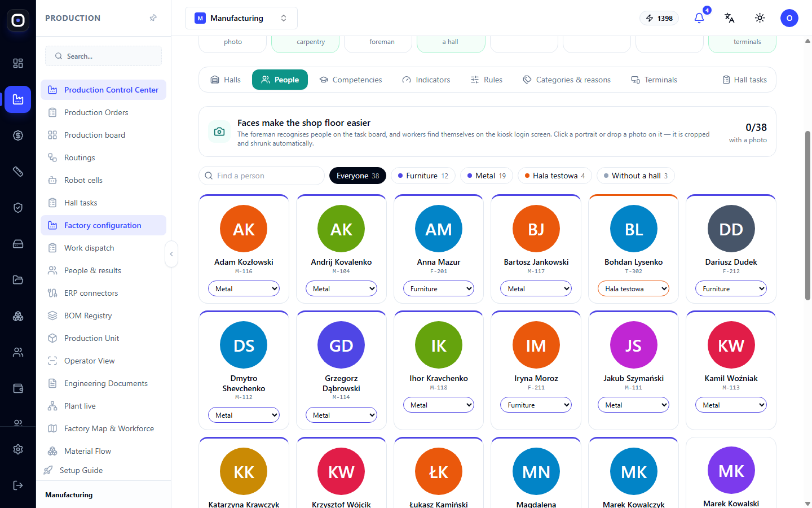Open the Categories & reasons tab

click(567, 80)
